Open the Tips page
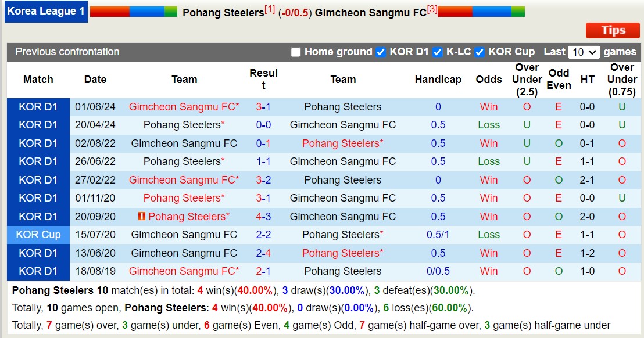This screenshot has height=338, width=644. click(612, 30)
